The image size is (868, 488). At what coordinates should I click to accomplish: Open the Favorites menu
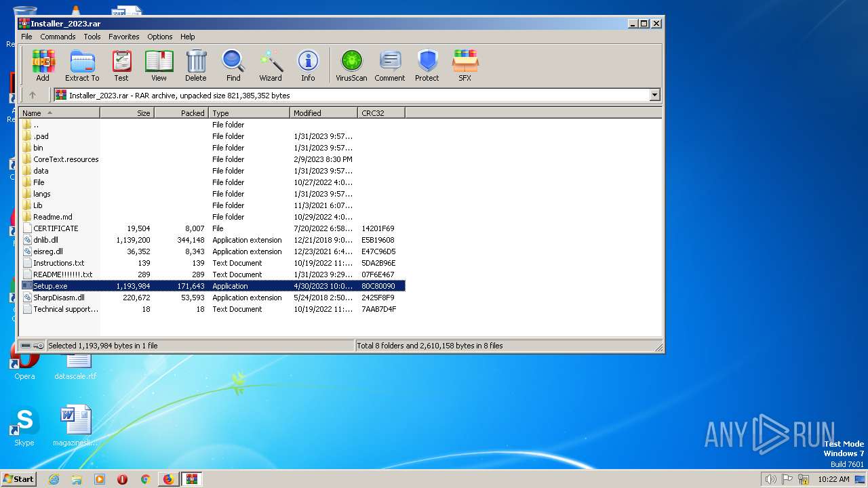tap(124, 37)
